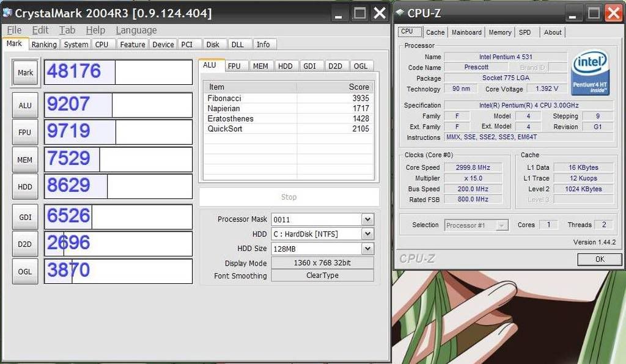
Task: Open the Language menu in CrystalMark
Action: pyautogui.click(x=136, y=31)
